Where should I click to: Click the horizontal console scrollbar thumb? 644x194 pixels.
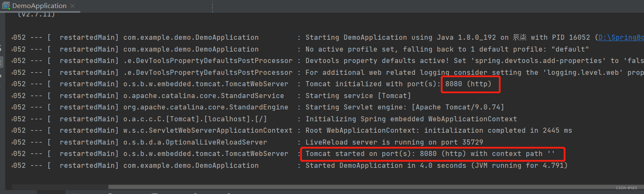(376, 186)
